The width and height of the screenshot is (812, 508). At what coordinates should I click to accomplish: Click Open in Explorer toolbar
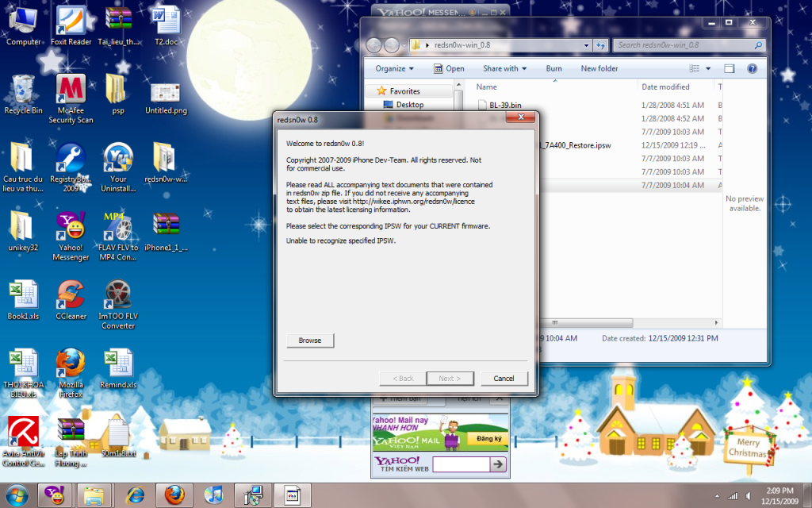point(449,68)
